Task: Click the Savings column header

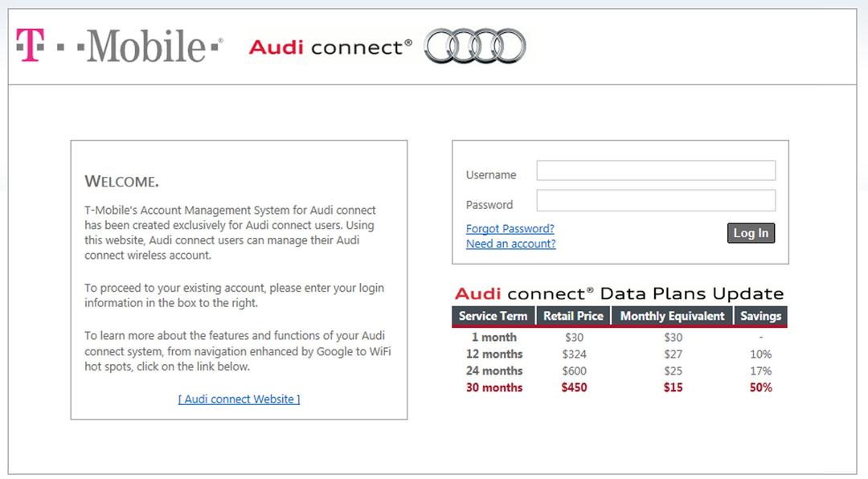Action: coord(760,316)
